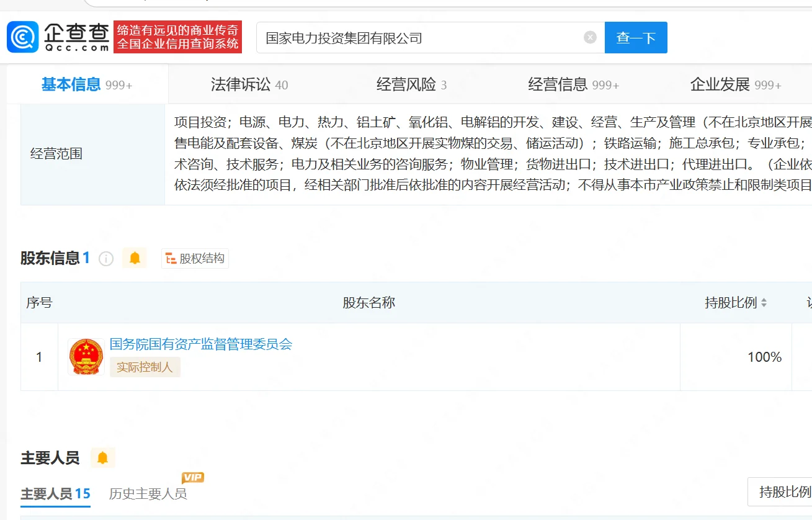Click the 股东名称 column header
Image resolution: width=812 pixels, height=520 pixels.
coord(369,303)
